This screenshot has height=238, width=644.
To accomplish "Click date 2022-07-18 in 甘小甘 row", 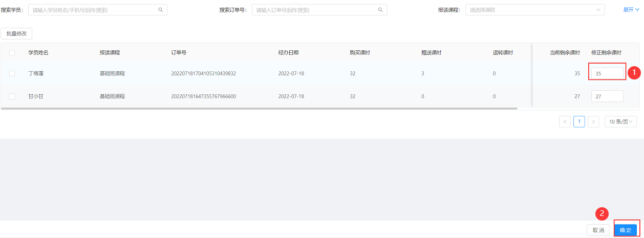I will [x=291, y=96].
